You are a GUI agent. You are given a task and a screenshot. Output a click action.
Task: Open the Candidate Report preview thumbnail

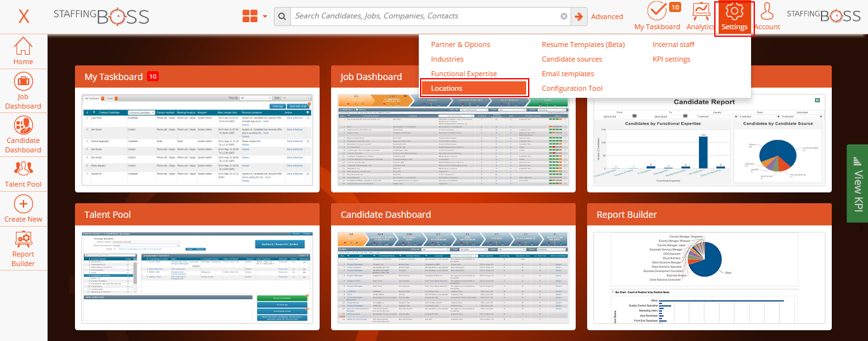[709, 140]
